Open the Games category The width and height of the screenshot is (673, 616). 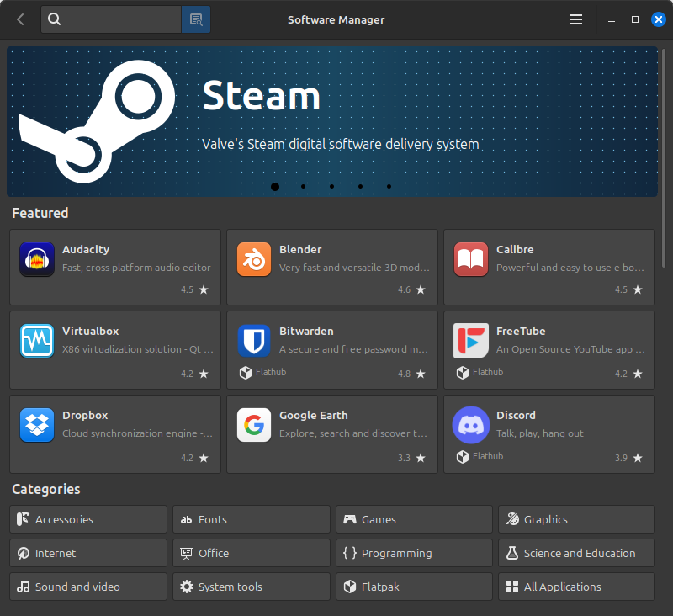coord(414,519)
